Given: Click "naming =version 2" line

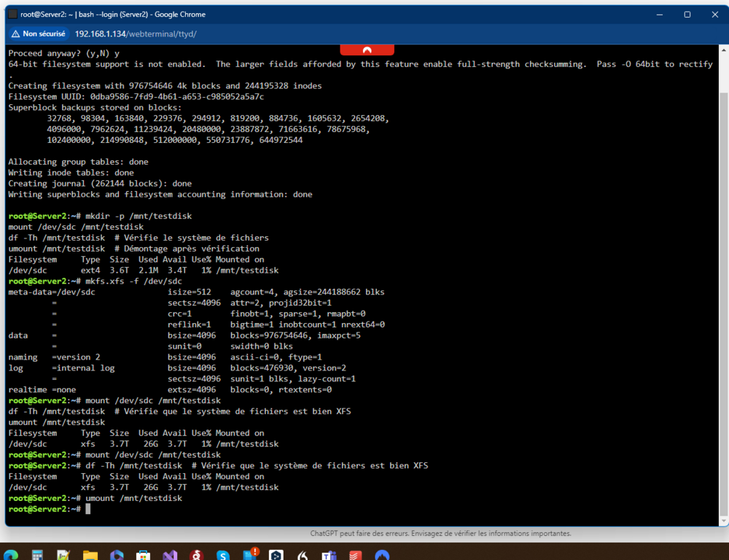Looking at the screenshot, I should pyautogui.click(x=54, y=357).
